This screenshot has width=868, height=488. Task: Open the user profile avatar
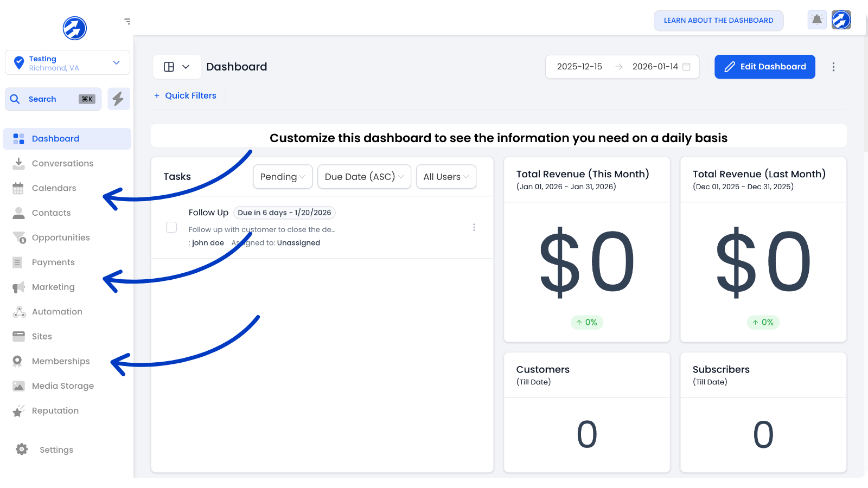(x=841, y=20)
